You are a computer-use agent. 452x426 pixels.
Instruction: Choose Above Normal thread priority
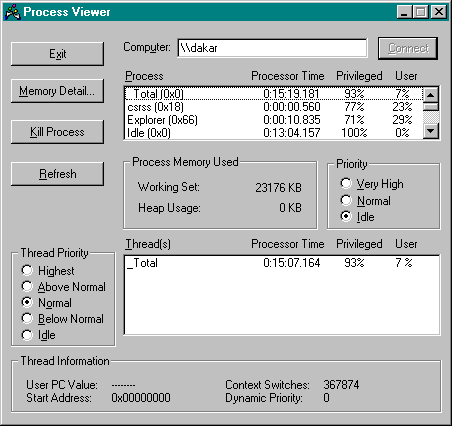(27, 286)
